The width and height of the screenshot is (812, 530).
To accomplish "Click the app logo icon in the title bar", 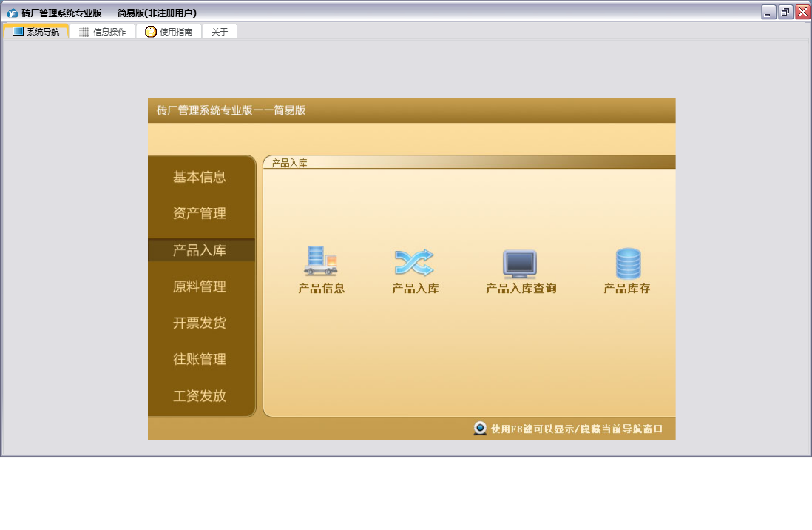I will click(x=13, y=13).
